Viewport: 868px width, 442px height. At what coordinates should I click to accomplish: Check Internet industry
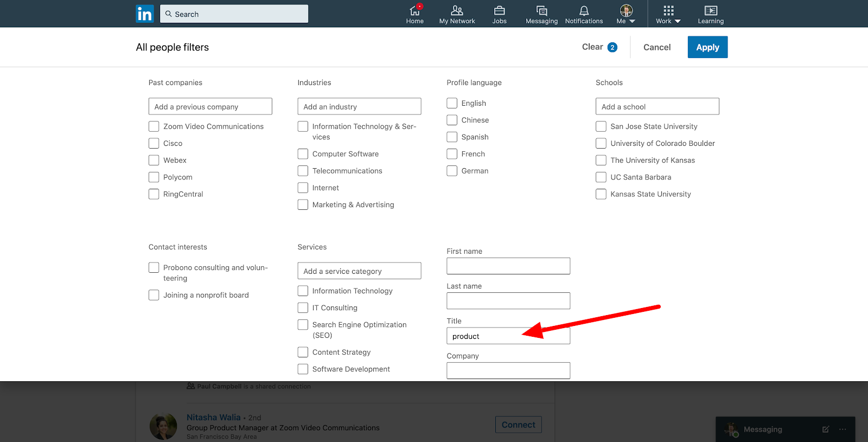tap(303, 188)
